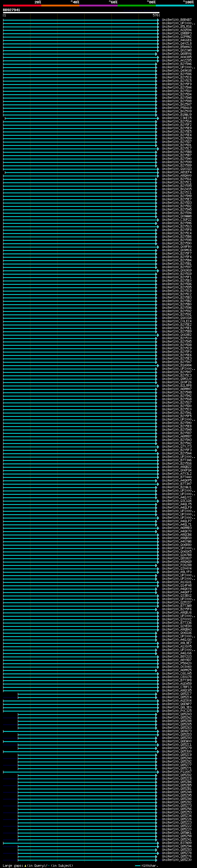Select the UniRef100_P58419 label

pos(177,108)
